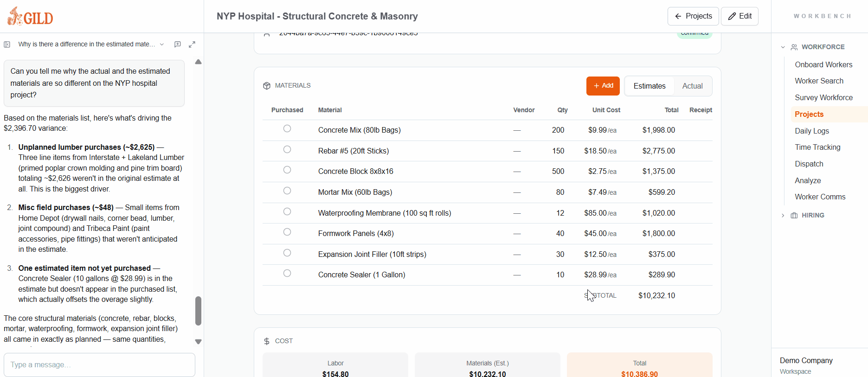Switch to the Estimates tab
The image size is (868, 377).
click(649, 86)
